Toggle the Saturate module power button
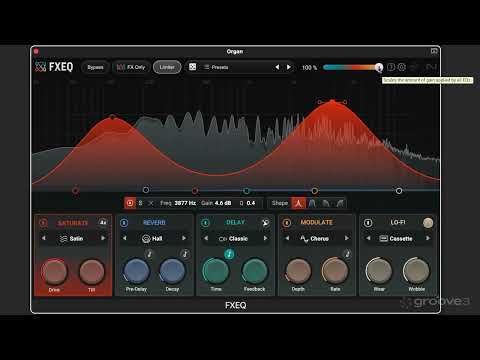 coord(43,223)
